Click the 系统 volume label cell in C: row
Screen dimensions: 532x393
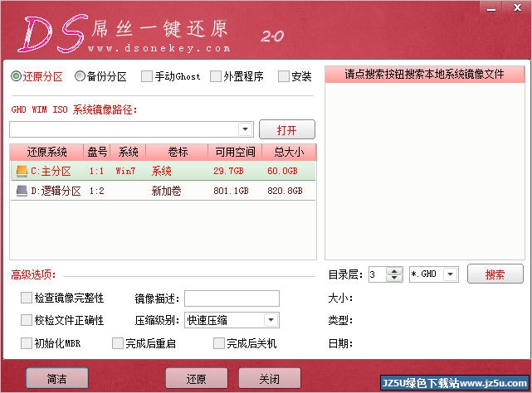pyautogui.click(x=162, y=171)
